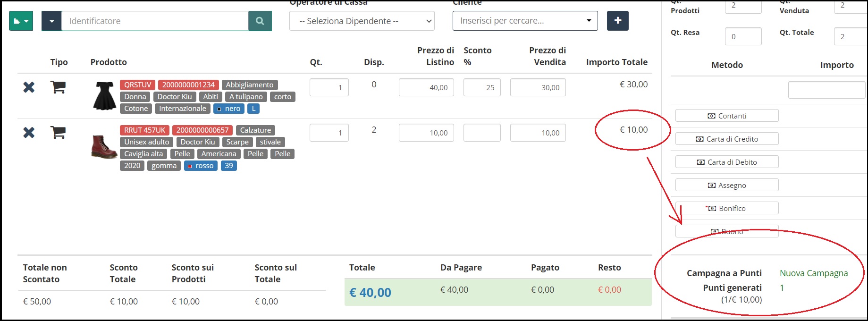Choose Carta di Credito payment method

pyautogui.click(x=727, y=139)
